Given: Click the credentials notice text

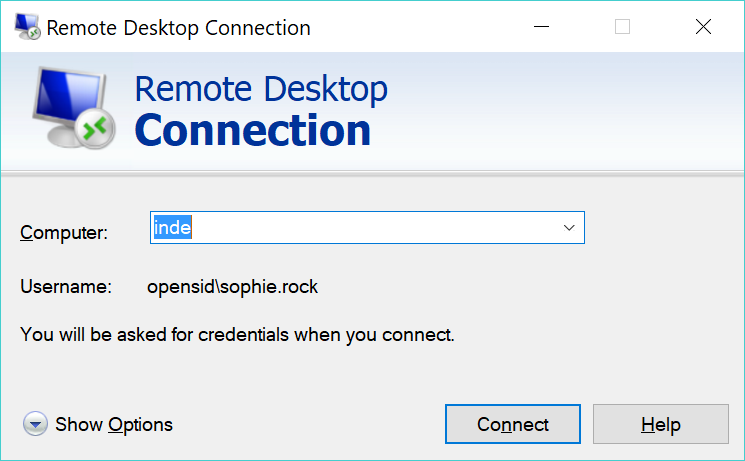Looking at the screenshot, I should (237, 334).
